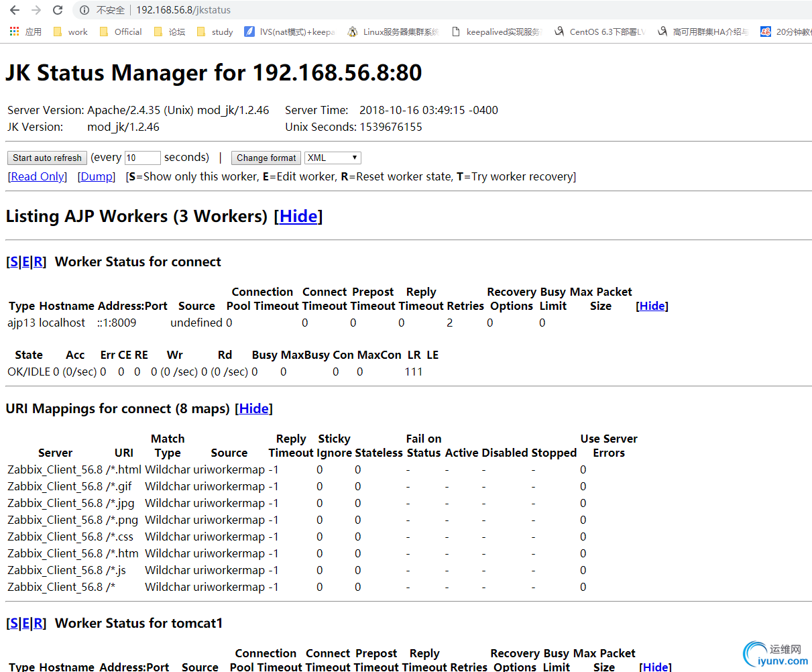Open the lVS(nat模式)+keepa bookmark
812x672 pixels.
coord(290,32)
